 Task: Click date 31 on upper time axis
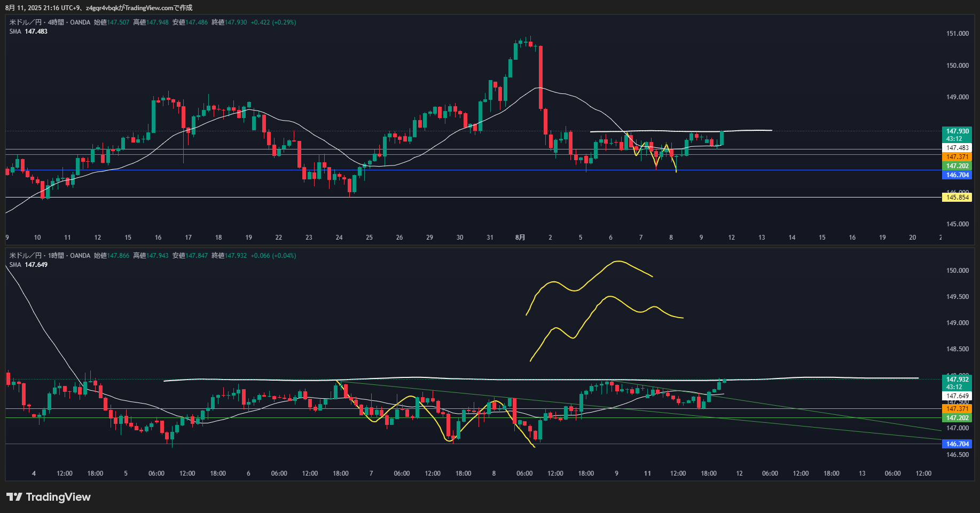pyautogui.click(x=490, y=238)
